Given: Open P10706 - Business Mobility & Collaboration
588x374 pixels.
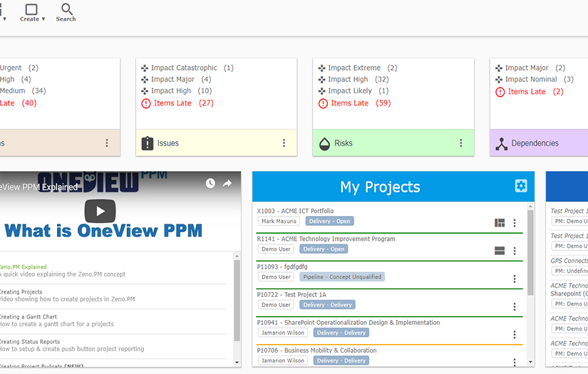Looking at the screenshot, I should pos(317,350).
